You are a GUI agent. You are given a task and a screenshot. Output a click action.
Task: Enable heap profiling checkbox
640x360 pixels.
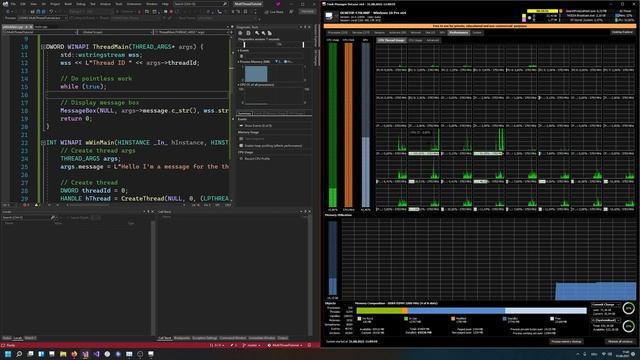tap(241, 146)
